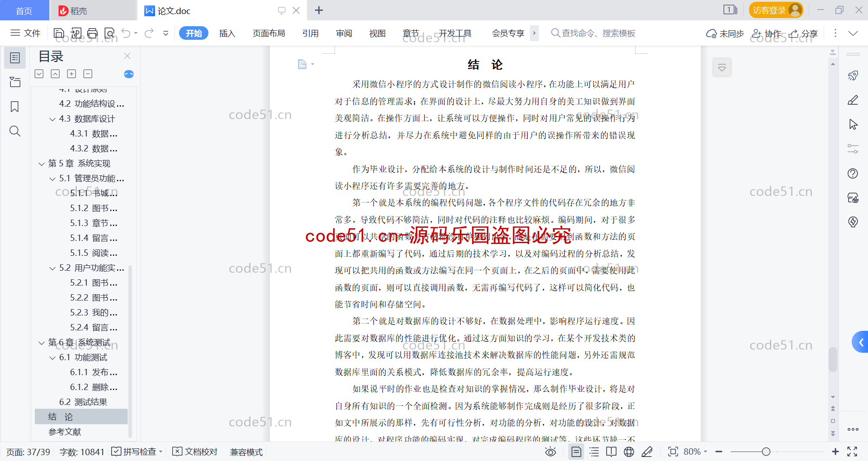
Task: Click the rocket icon in right sidebar
Action: pyautogui.click(x=853, y=75)
